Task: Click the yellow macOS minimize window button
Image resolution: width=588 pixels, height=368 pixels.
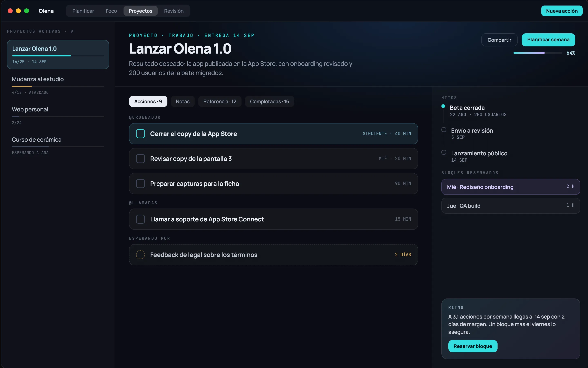Action: click(18, 11)
